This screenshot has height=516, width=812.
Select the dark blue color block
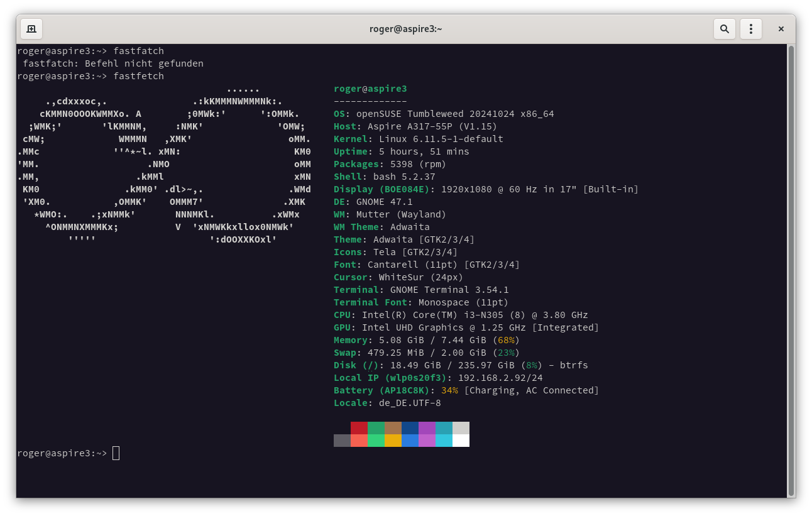(410, 428)
